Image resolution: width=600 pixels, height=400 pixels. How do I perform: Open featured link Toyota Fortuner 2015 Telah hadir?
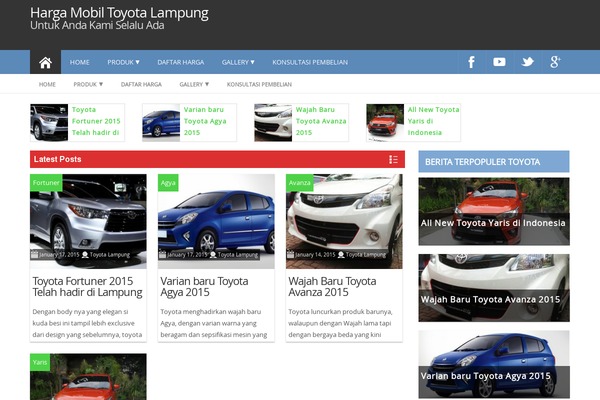tap(96, 121)
